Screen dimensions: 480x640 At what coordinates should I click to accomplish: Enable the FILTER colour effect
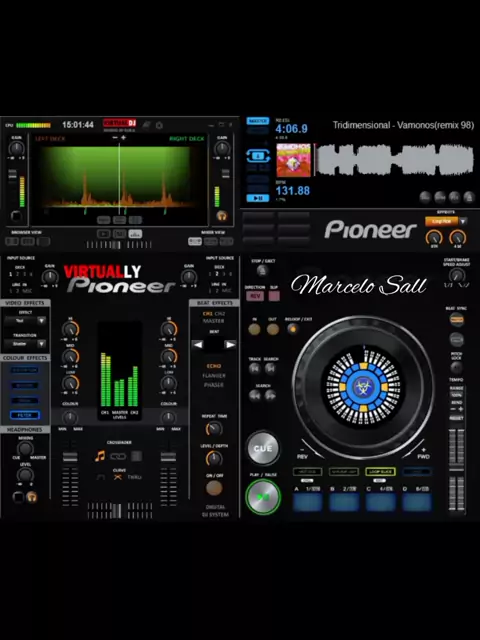point(25,415)
